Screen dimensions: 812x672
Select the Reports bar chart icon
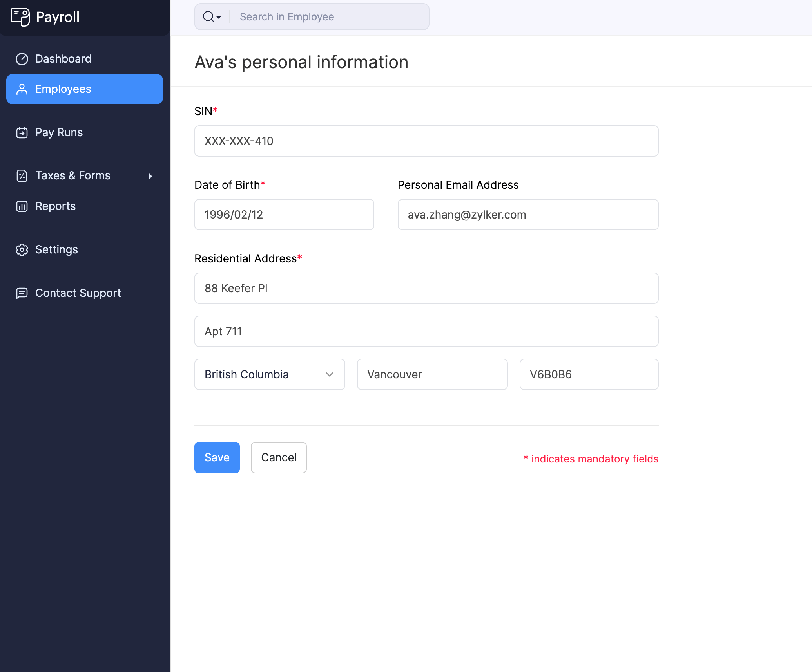[x=22, y=206]
